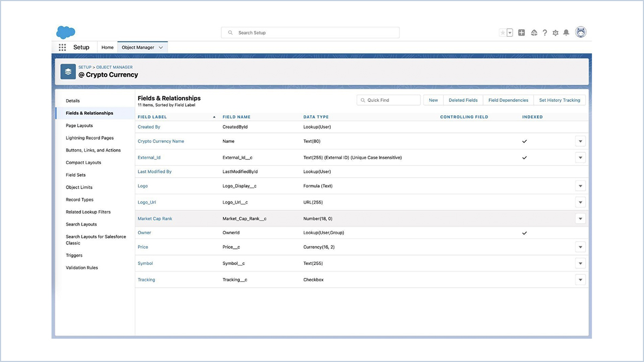The height and width of the screenshot is (362, 644).
Task: Open the notifications bell
Action: 566,33
